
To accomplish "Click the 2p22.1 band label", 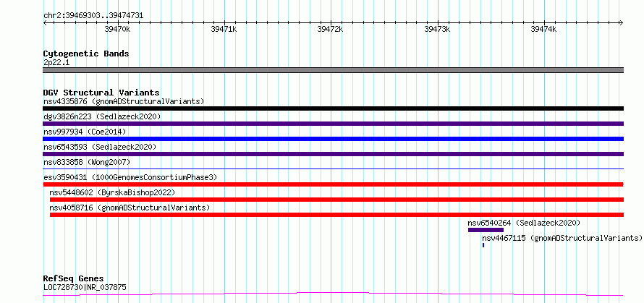I will click(x=56, y=63).
